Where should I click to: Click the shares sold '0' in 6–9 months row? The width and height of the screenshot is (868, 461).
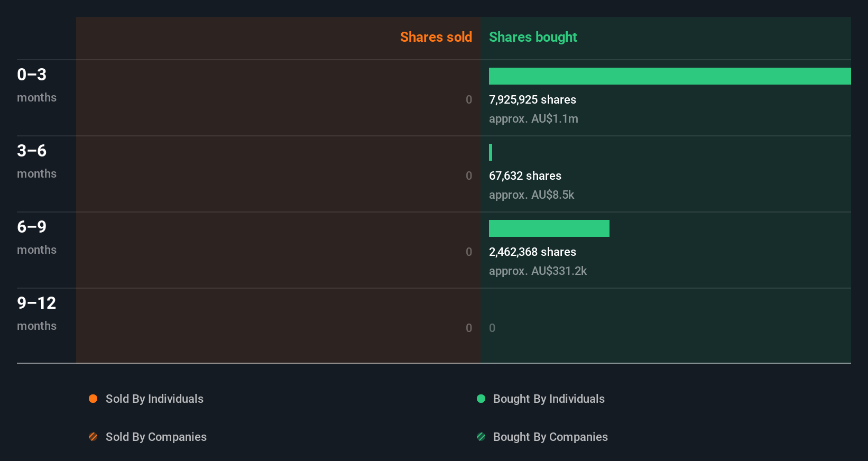[469, 252]
